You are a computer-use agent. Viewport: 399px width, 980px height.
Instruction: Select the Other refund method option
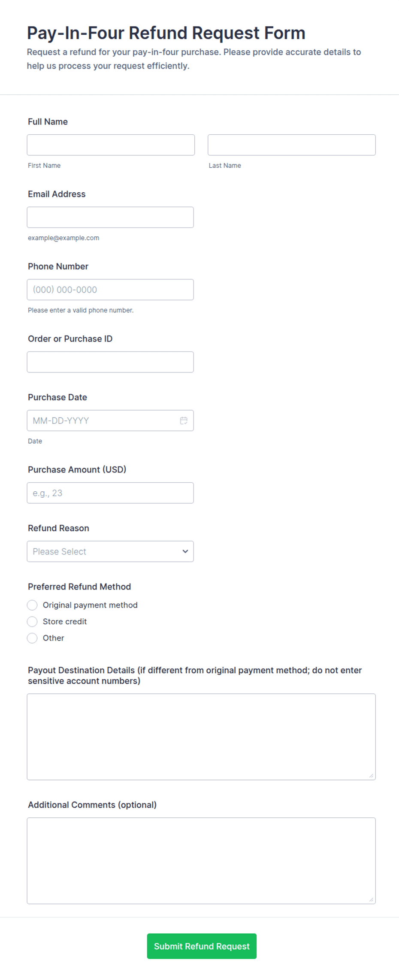[x=32, y=638]
